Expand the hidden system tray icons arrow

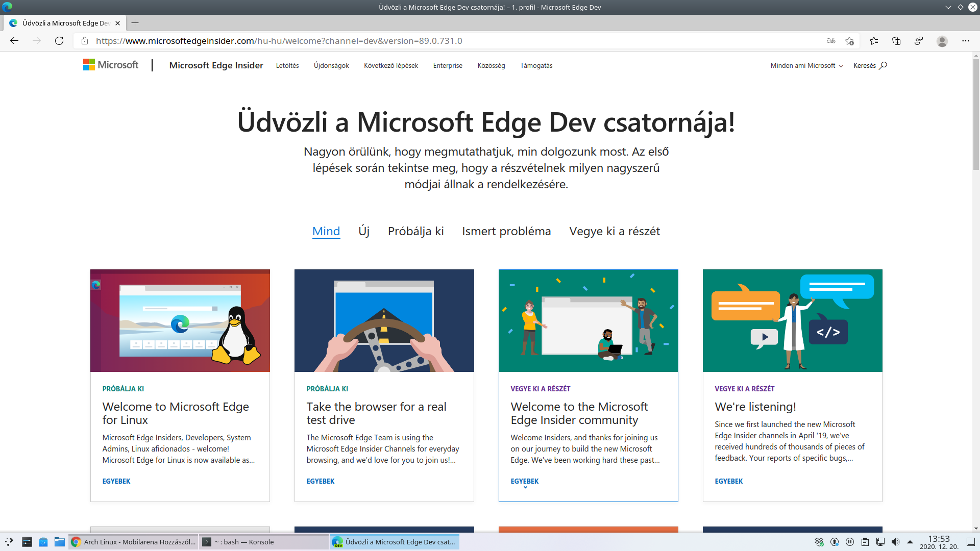(x=910, y=542)
